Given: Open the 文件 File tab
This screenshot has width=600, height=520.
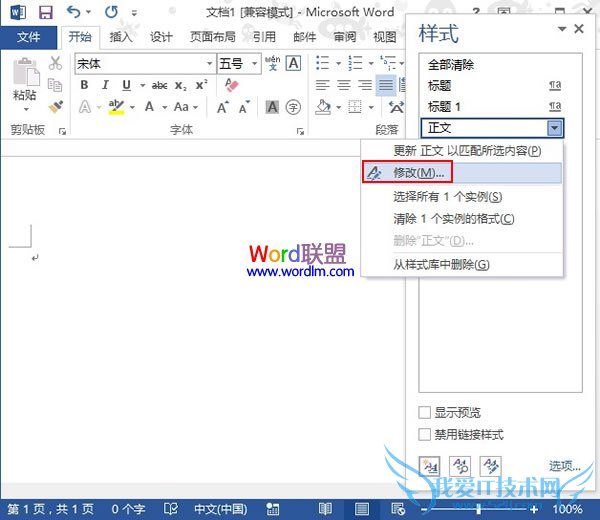Looking at the screenshot, I should 28,37.
